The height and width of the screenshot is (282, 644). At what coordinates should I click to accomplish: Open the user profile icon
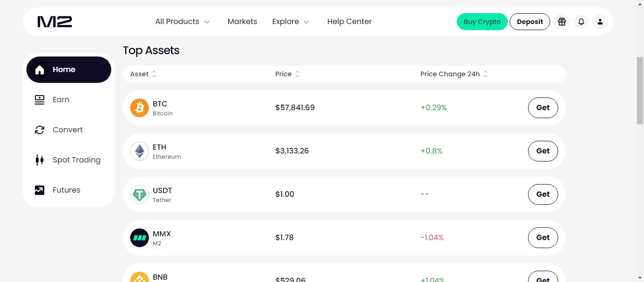[600, 22]
